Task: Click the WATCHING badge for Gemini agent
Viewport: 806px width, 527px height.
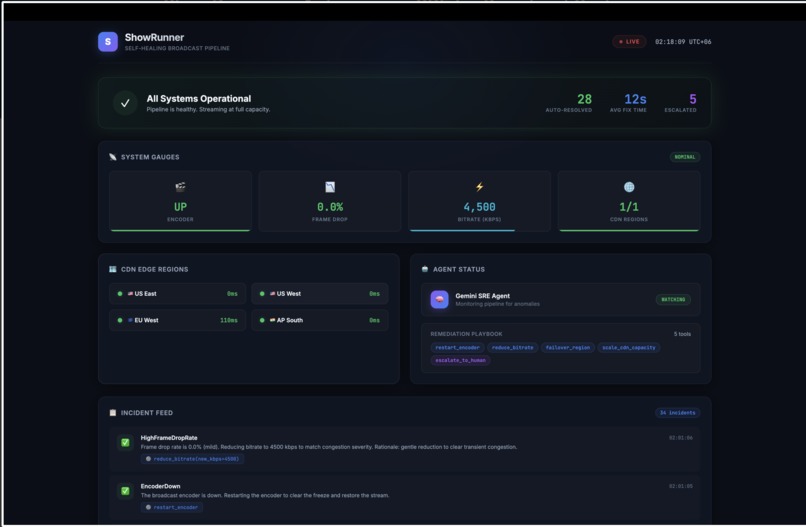Action: point(673,299)
